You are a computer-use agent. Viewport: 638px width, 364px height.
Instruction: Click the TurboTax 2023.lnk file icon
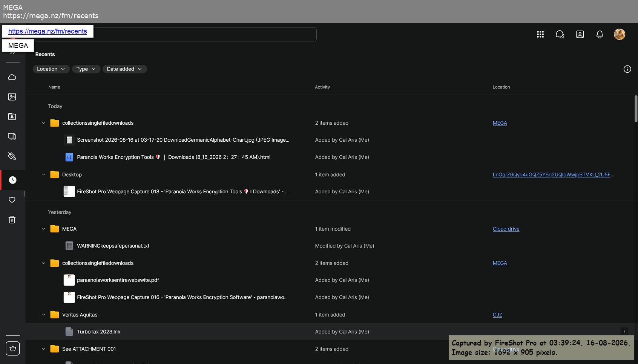[x=69, y=332]
